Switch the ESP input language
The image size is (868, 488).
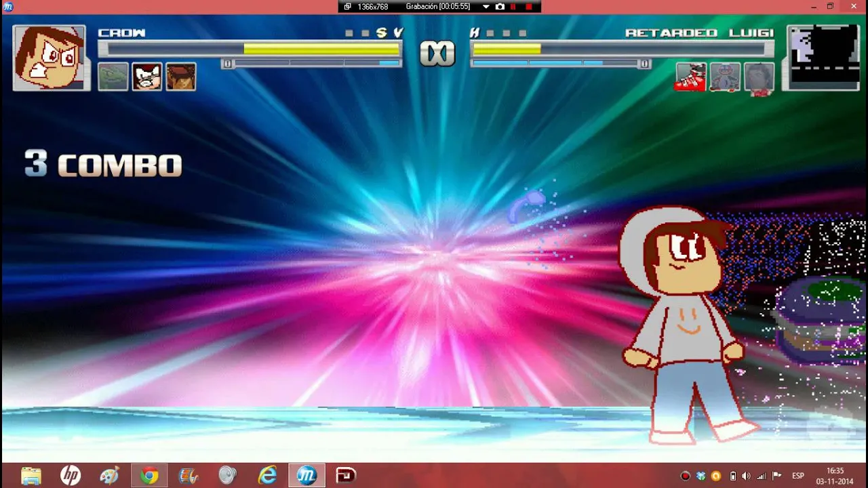pos(798,476)
